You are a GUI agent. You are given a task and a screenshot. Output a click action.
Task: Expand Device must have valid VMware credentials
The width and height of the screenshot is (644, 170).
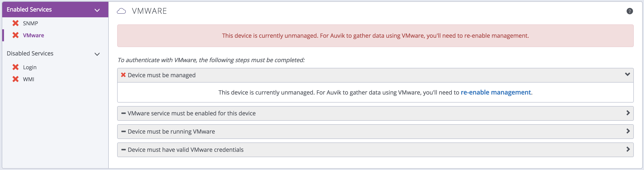click(628, 150)
